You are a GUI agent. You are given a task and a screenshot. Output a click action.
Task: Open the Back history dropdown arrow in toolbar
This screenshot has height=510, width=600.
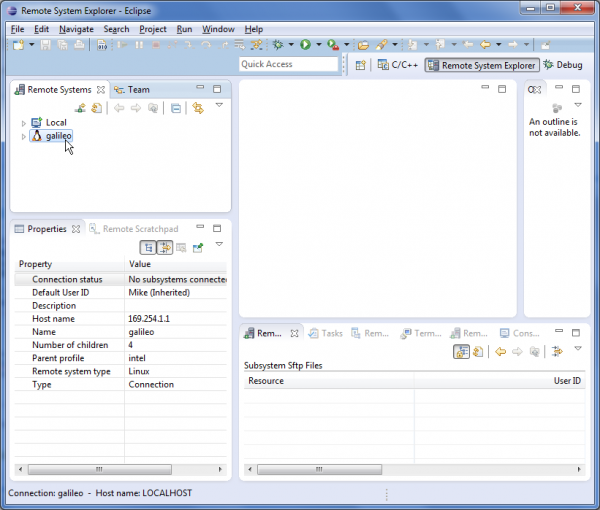tap(499, 45)
